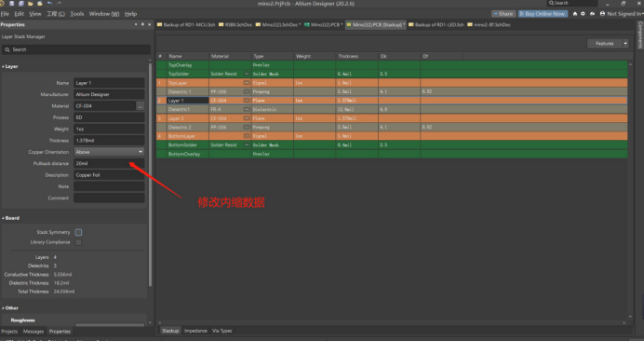Open the Tools menu
Screen dimensions: 644x342
(x=77, y=14)
